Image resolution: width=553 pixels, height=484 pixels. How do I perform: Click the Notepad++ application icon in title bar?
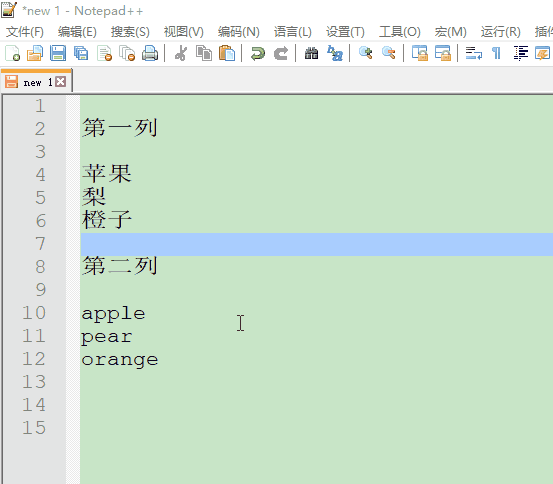coord(9,10)
